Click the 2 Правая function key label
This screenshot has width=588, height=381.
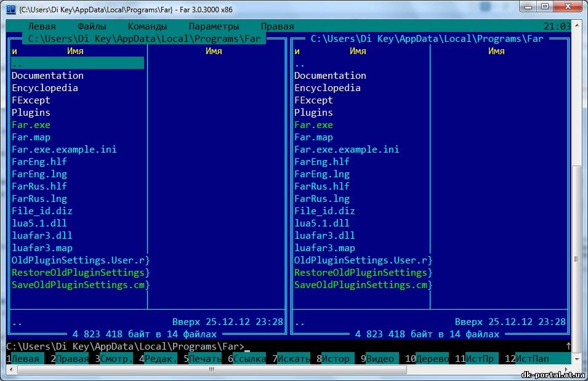pos(70,359)
